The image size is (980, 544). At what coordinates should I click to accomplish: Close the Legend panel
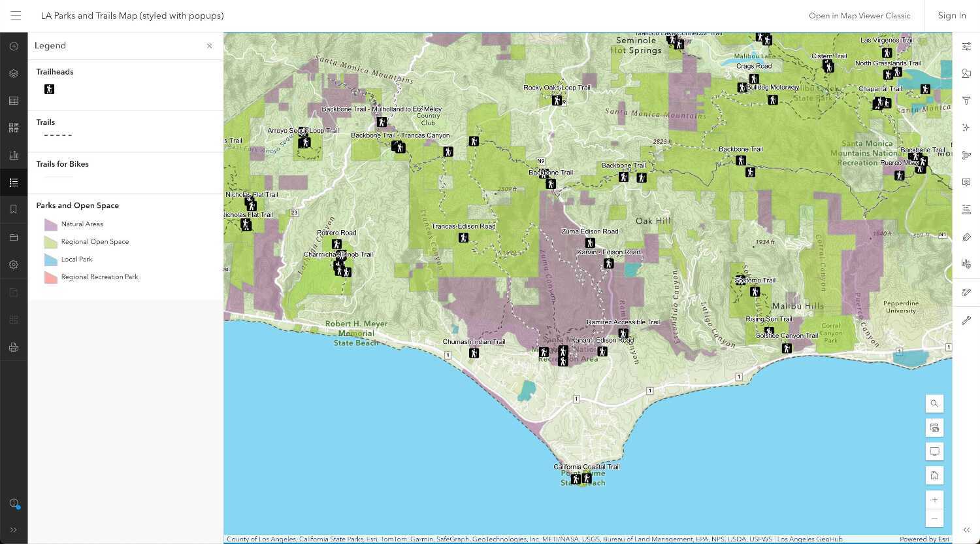click(209, 46)
